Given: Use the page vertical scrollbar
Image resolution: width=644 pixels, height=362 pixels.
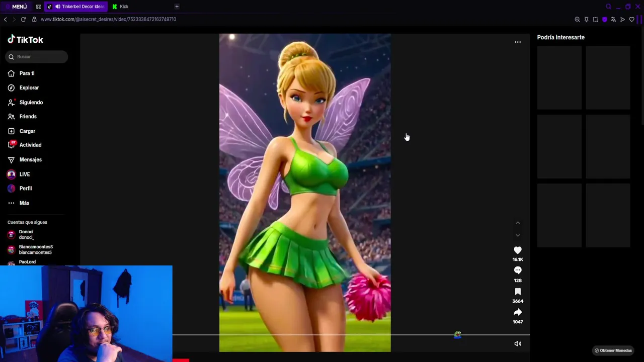Looking at the screenshot, I should point(642,75).
